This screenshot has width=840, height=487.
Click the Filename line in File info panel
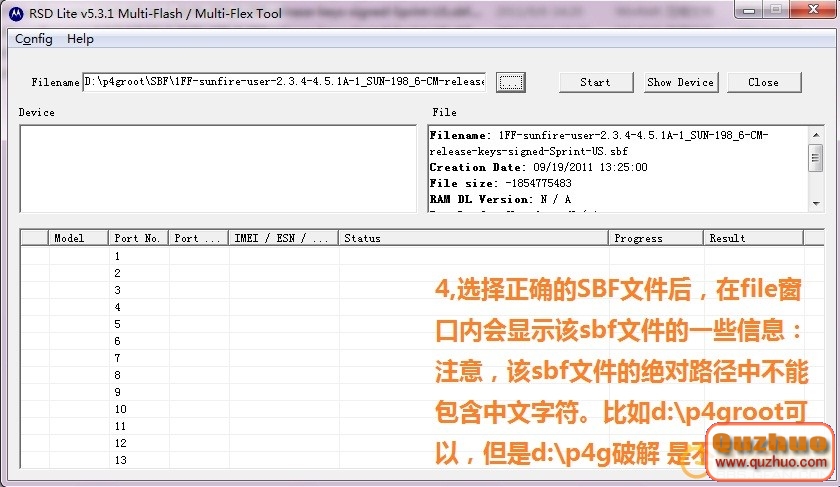coord(598,143)
